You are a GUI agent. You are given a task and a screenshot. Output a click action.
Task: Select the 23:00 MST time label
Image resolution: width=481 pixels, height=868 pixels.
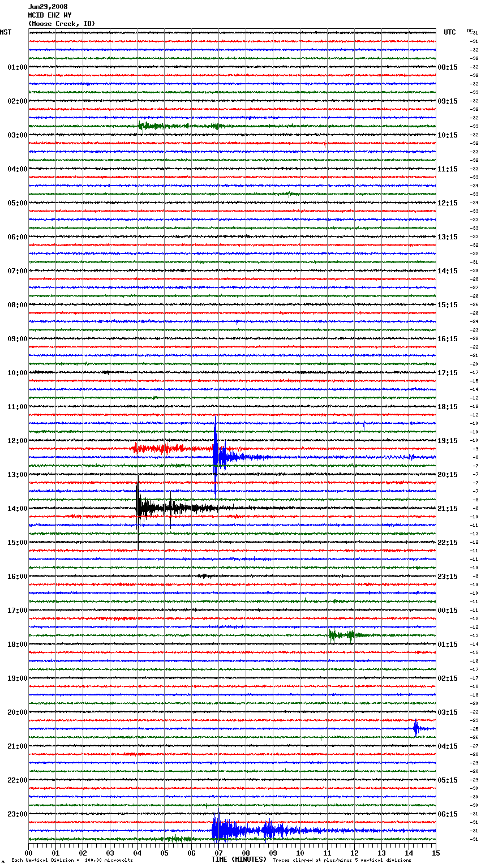tap(18, 814)
